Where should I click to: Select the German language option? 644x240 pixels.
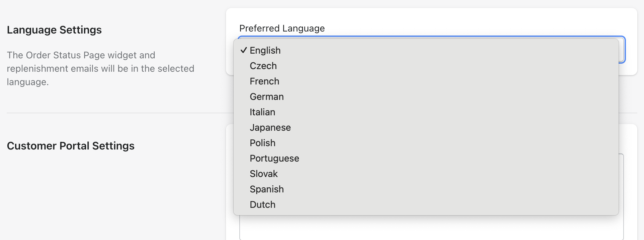pyautogui.click(x=266, y=97)
